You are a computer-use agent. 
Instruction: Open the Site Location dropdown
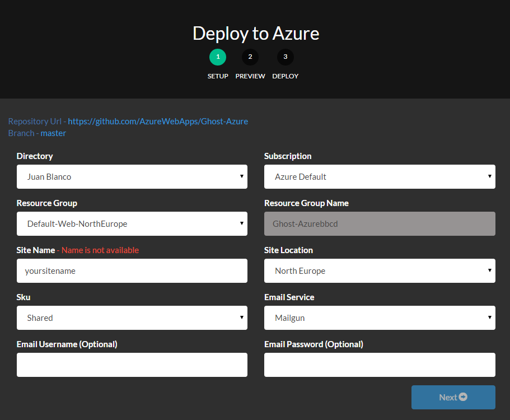pyautogui.click(x=380, y=270)
